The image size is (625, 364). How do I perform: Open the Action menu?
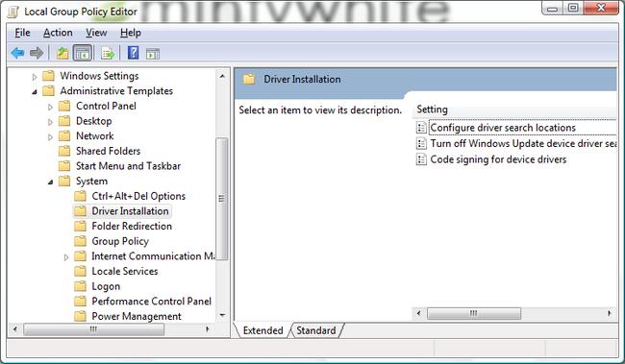pos(58,33)
